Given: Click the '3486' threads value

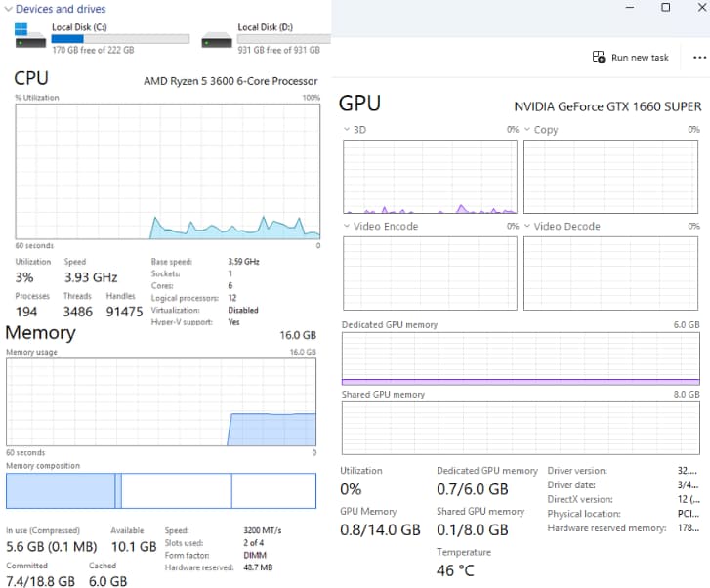Looking at the screenshot, I should pos(78,312).
